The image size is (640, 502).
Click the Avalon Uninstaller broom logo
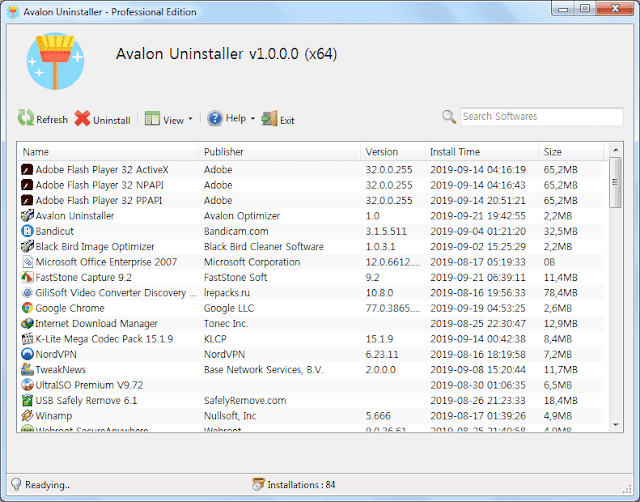55,61
